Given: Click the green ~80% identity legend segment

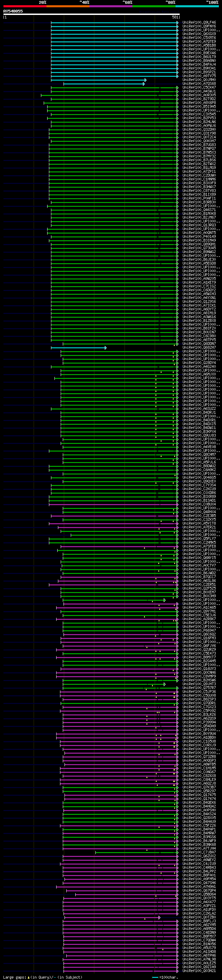Looking at the screenshot, I should (x=154, y=6).
